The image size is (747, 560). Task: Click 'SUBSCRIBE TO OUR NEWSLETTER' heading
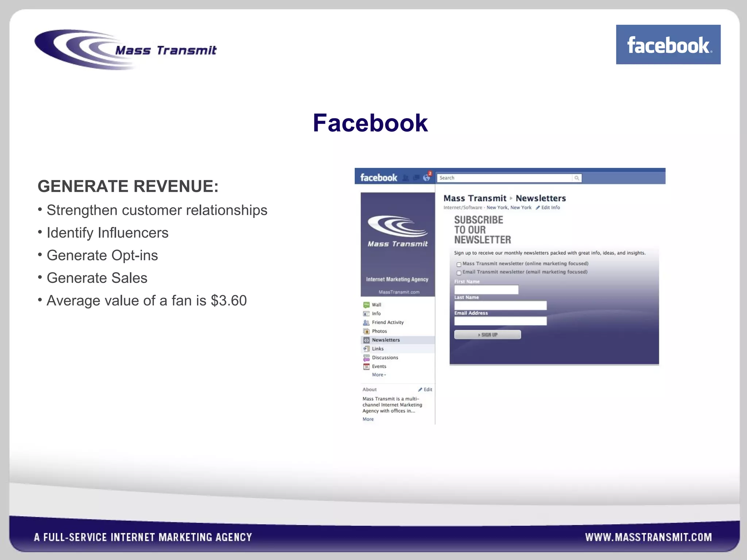pos(483,230)
